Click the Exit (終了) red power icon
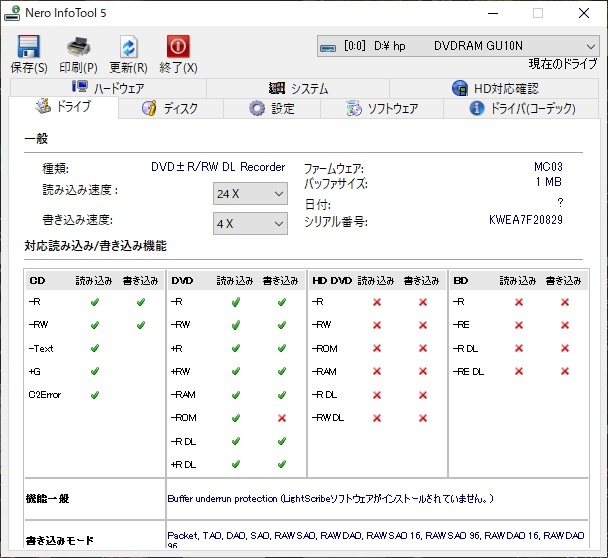Screen dimensions: 608x558 tap(178, 47)
